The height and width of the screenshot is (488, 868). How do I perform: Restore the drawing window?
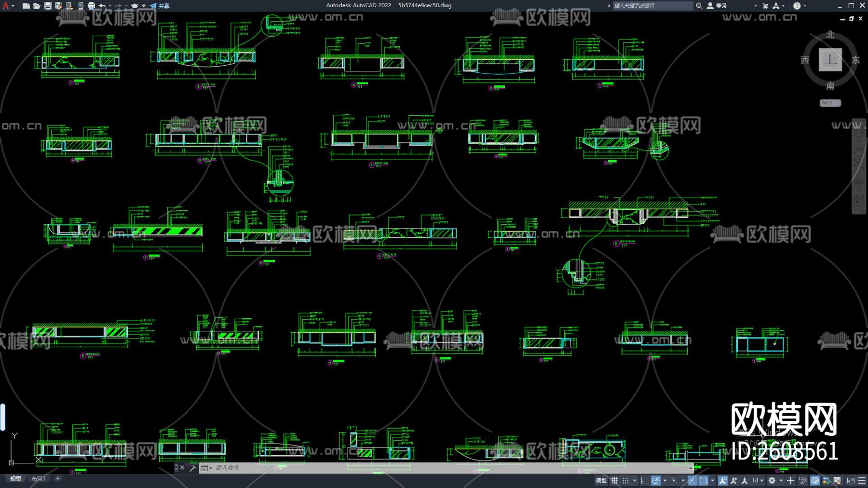851,19
